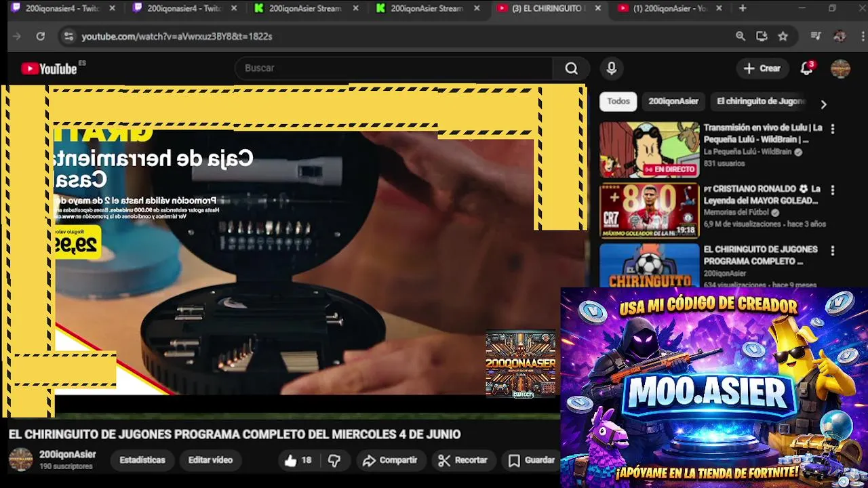This screenshot has height=488, width=868.
Task: Select the 200iqonAsier filter chip
Action: coord(673,101)
